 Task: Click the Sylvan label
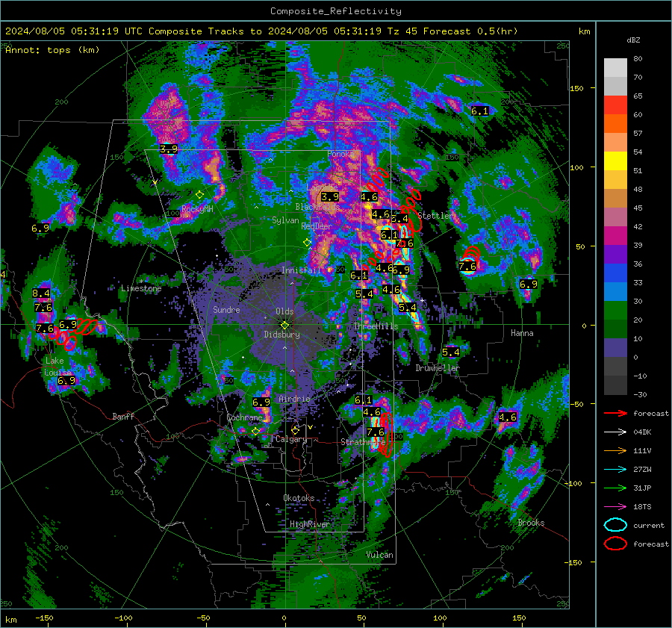pos(285,220)
